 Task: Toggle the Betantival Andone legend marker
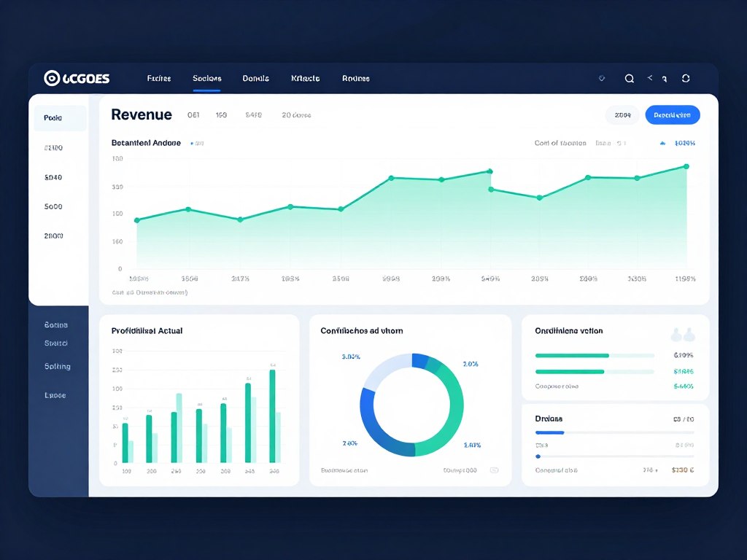click(x=191, y=143)
